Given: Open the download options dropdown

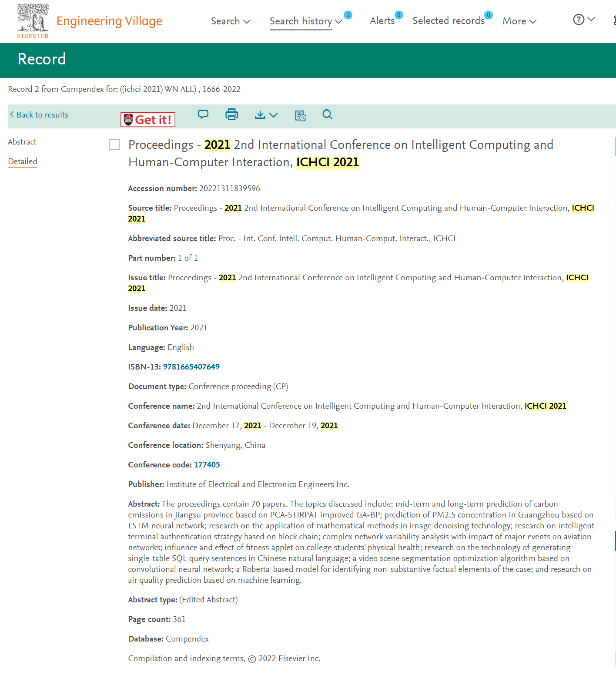Looking at the screenshot, I should point(266,115).
